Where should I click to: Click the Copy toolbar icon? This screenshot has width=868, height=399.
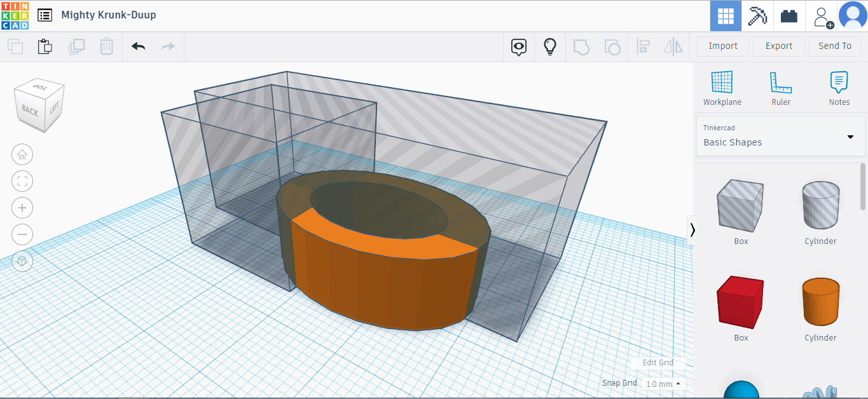click(x=15, y=46)
